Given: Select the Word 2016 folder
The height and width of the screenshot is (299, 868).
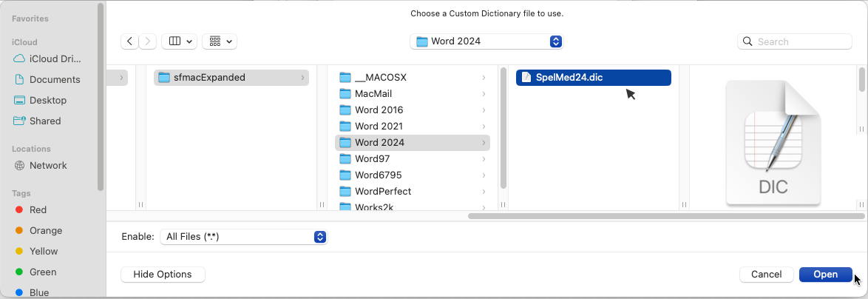Looking at the screenshot, I should click(x=413, y=110).
